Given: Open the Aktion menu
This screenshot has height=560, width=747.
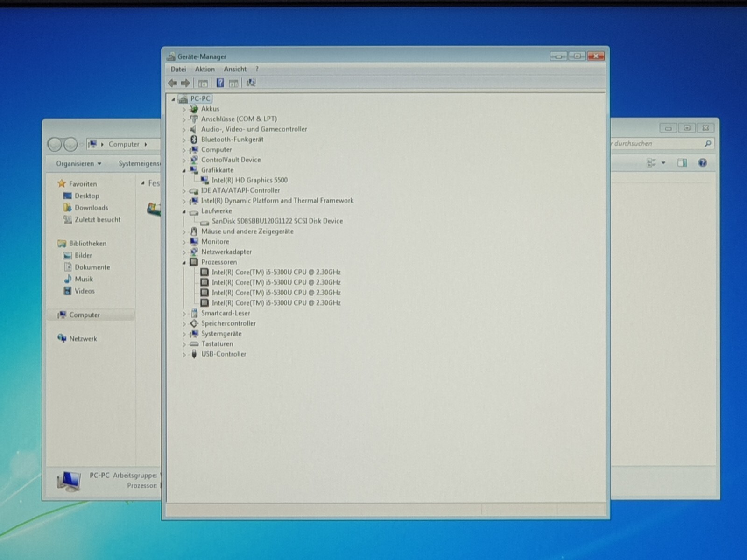Looking at the screenshot, I should pyautogui.click(x=205, y=69).
